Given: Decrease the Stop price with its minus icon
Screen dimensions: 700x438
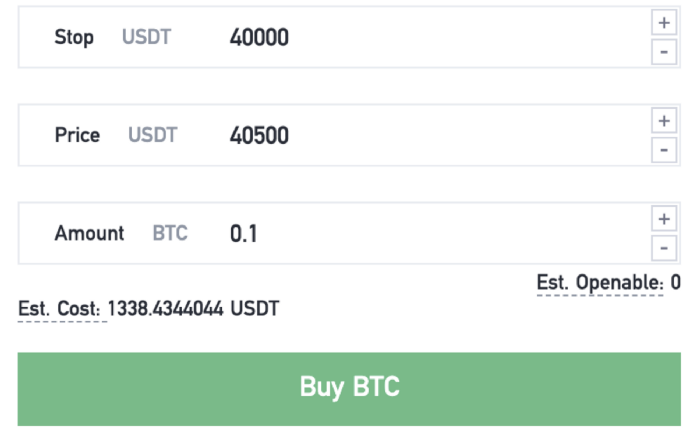Looking at the screenshot, I should coord(664,52).
